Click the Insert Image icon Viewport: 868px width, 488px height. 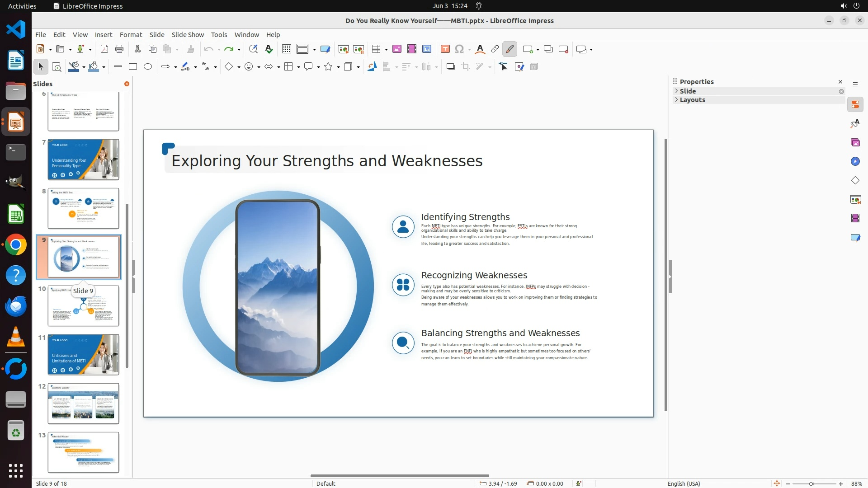pos(397,49)
